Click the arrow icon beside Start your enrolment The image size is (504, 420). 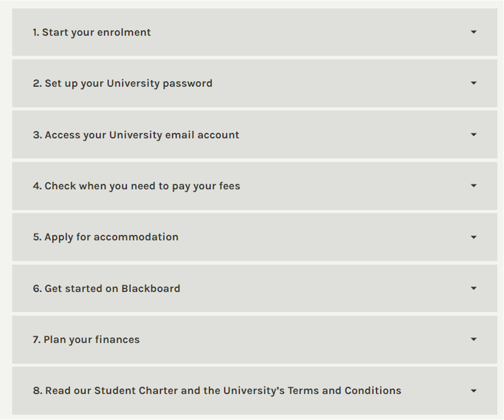pos(474,32)
